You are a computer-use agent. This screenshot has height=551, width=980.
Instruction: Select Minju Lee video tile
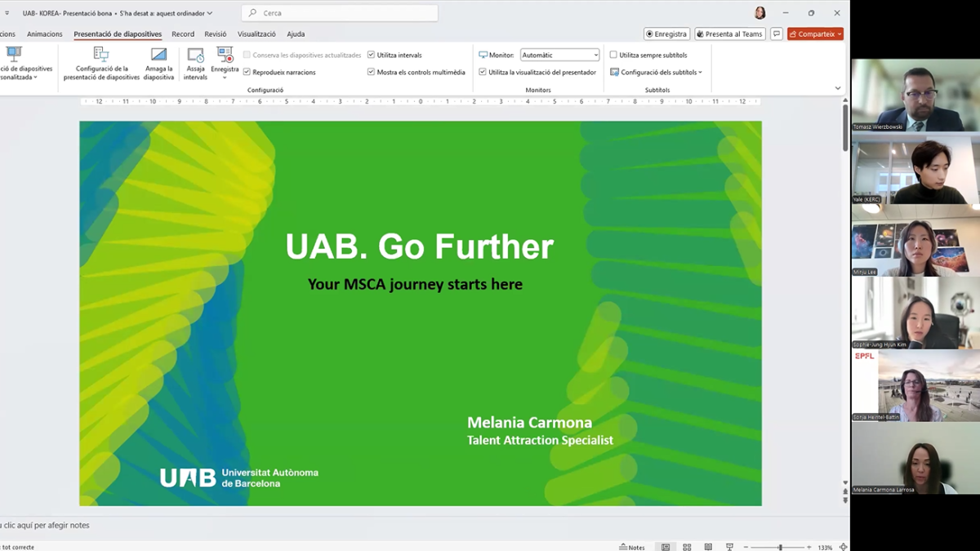(x=915, y=241)
